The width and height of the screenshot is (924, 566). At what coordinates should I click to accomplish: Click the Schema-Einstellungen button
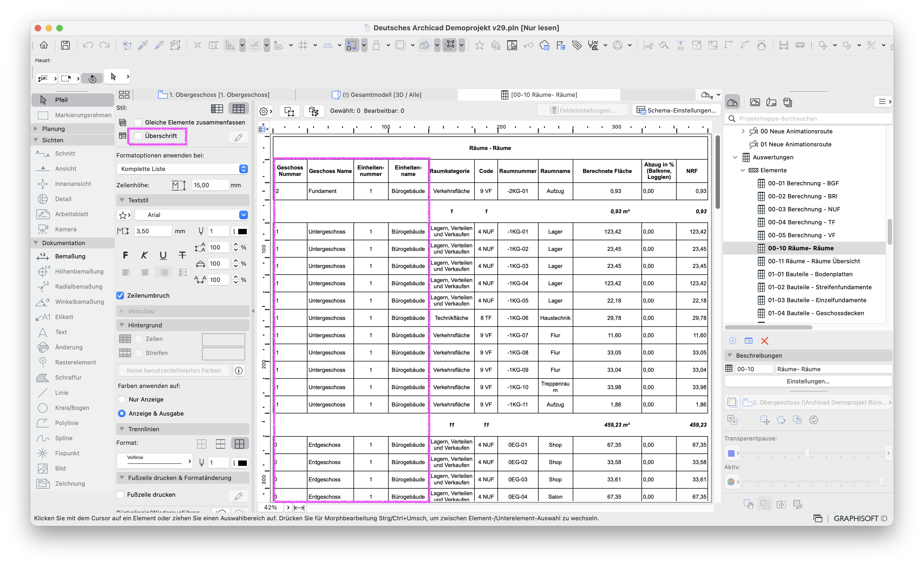pyautogui.click(x=676, y=111)
